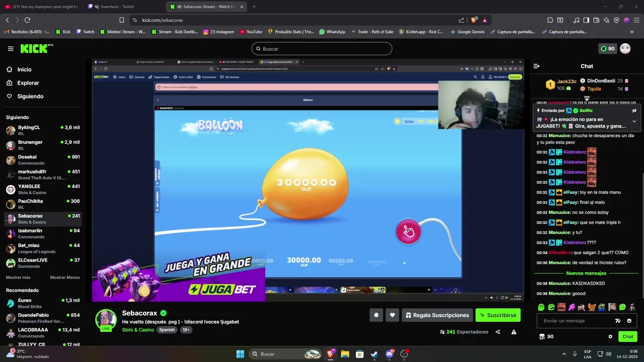The height and width of the screenshot is (362, 644).
Task: Share the stream via share icon
Action: pyautogui.click(x=498, y=332)
